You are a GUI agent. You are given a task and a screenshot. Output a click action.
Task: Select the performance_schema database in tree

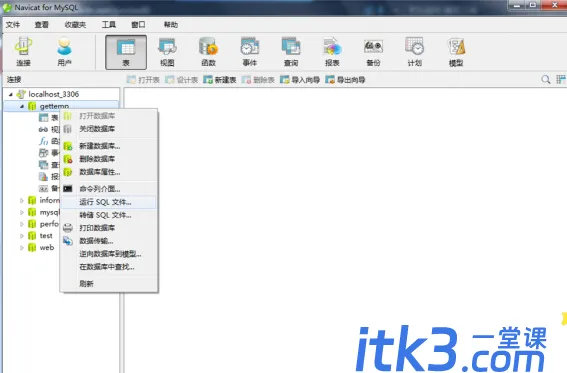(49, 224)
